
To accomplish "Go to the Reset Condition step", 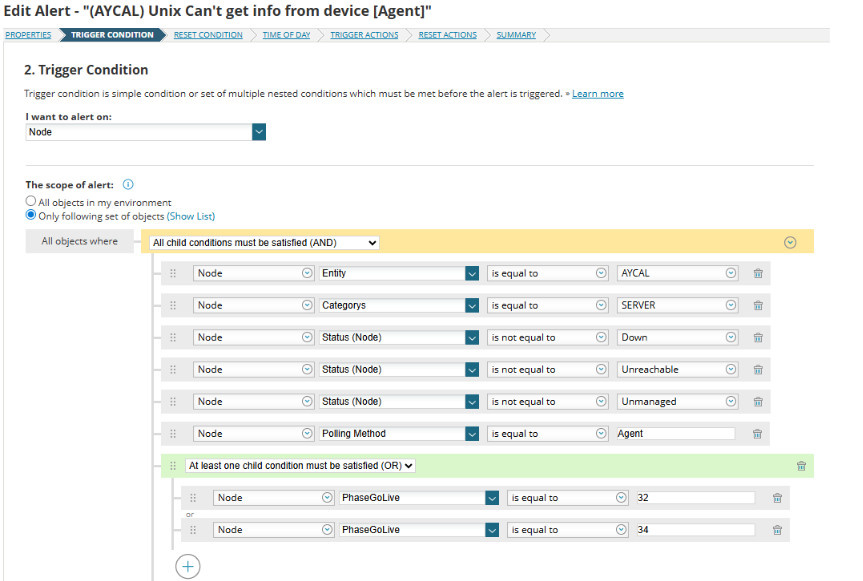I will [208, 35].
